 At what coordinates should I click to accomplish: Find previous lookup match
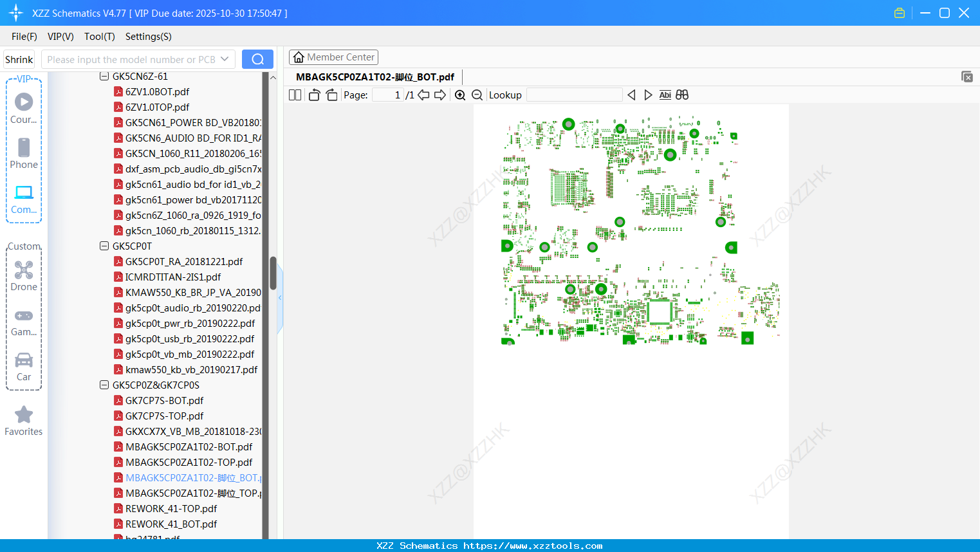631,95
